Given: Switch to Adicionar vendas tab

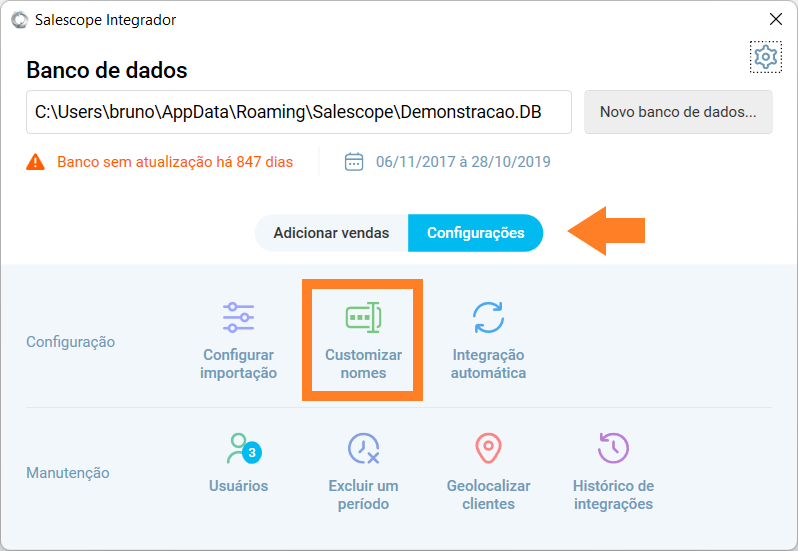Looking at the screenshot, I should [331, 233].
